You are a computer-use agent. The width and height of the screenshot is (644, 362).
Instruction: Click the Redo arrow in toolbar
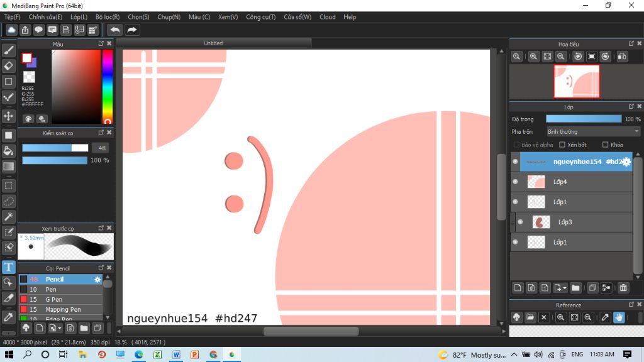point(132,30)
